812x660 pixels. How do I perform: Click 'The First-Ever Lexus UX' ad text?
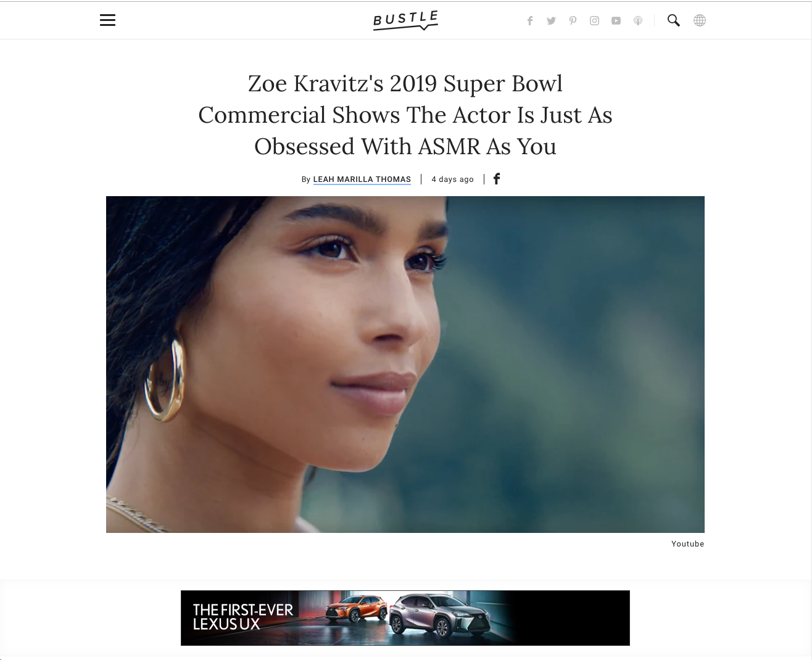[242, 617]
